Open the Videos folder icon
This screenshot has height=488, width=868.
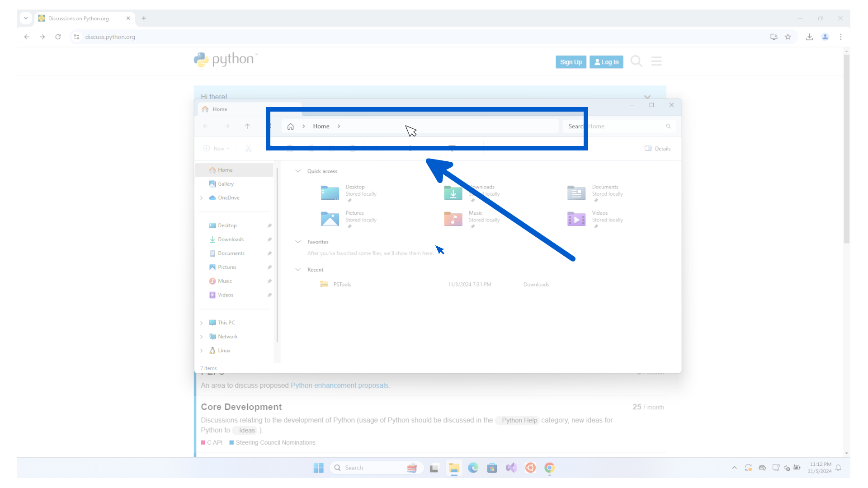[576, 219]
